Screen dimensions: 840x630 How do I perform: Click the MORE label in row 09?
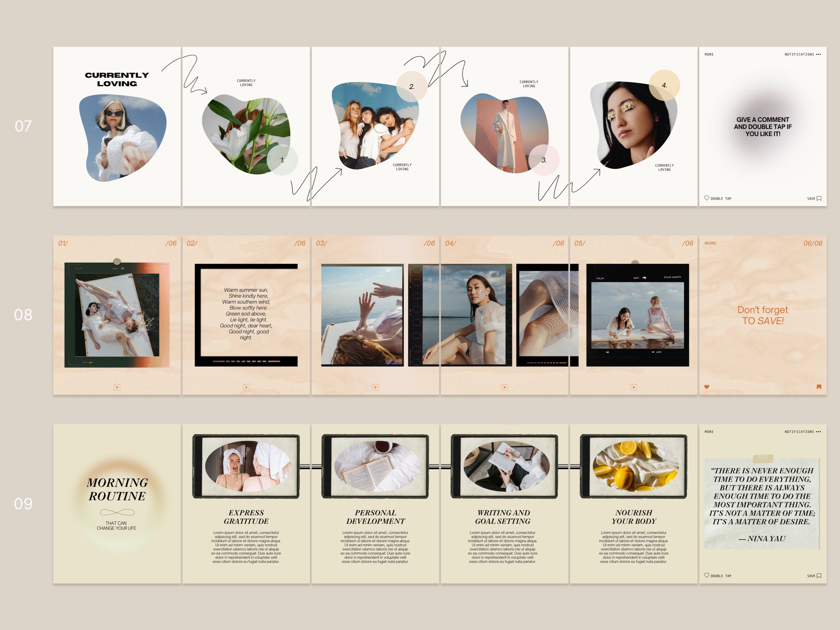pos(709,432)
